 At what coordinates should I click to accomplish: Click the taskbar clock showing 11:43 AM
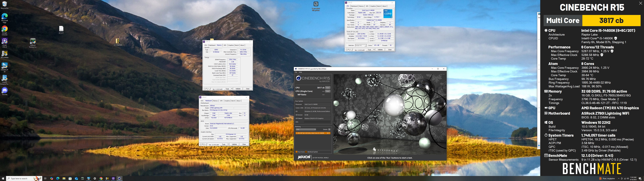[633, 178]
